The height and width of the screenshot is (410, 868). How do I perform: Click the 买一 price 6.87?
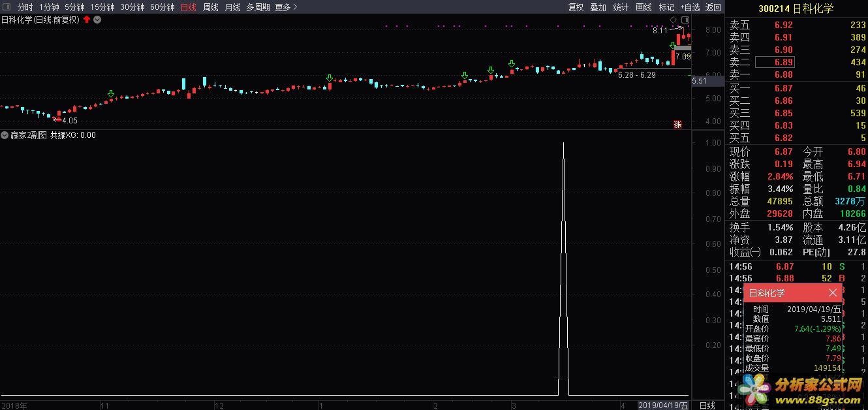coord(783,89)
